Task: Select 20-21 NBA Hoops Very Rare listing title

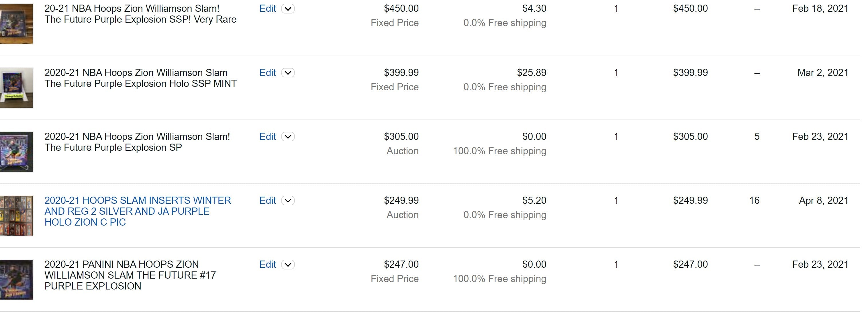Action: coord(140,14)
